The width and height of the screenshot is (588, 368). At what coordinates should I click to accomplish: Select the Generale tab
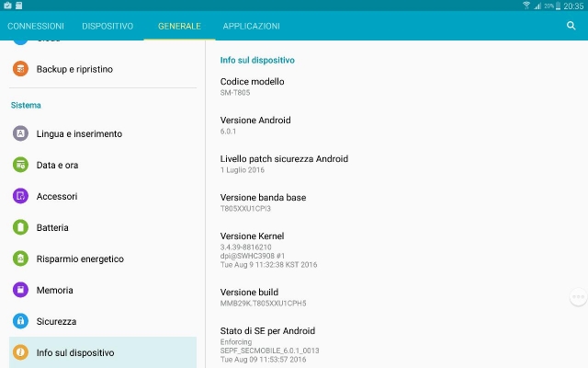coord(179,26)
